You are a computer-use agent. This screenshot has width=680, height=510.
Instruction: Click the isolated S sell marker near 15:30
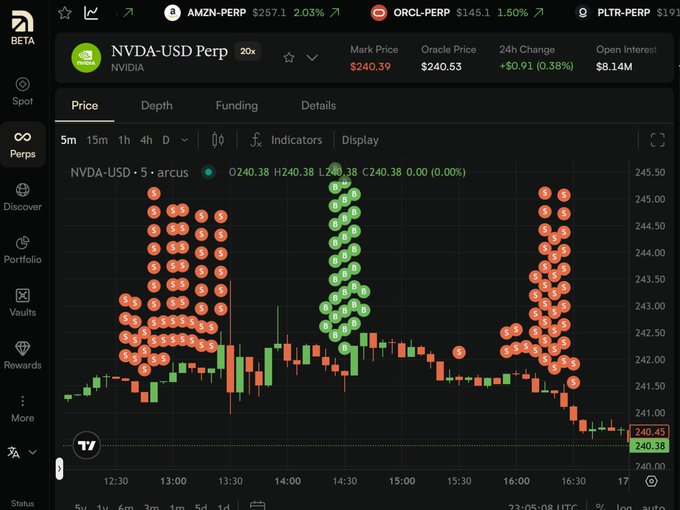pos(459,352)
